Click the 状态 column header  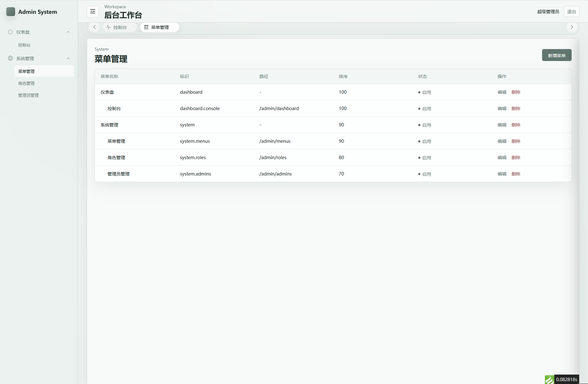(422, 76)
